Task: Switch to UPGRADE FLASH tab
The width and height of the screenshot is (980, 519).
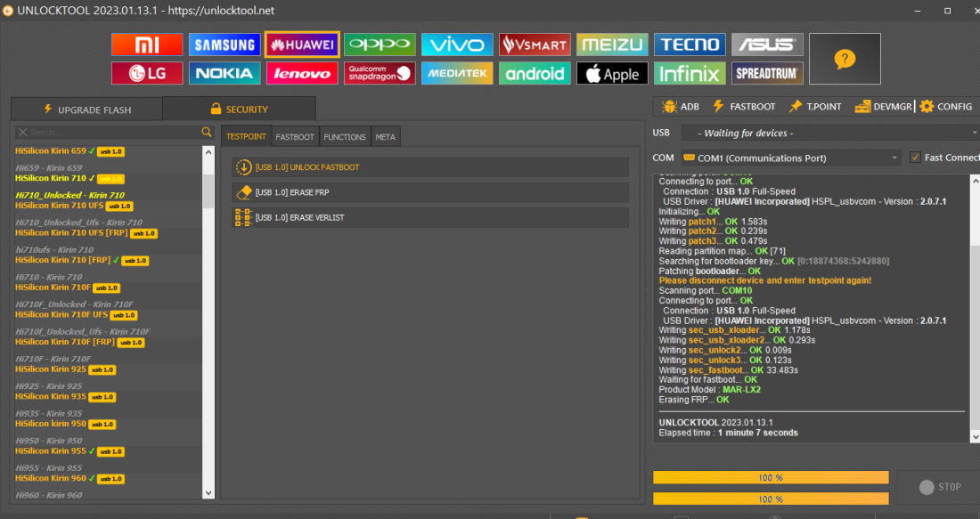Action: point(87,109)
